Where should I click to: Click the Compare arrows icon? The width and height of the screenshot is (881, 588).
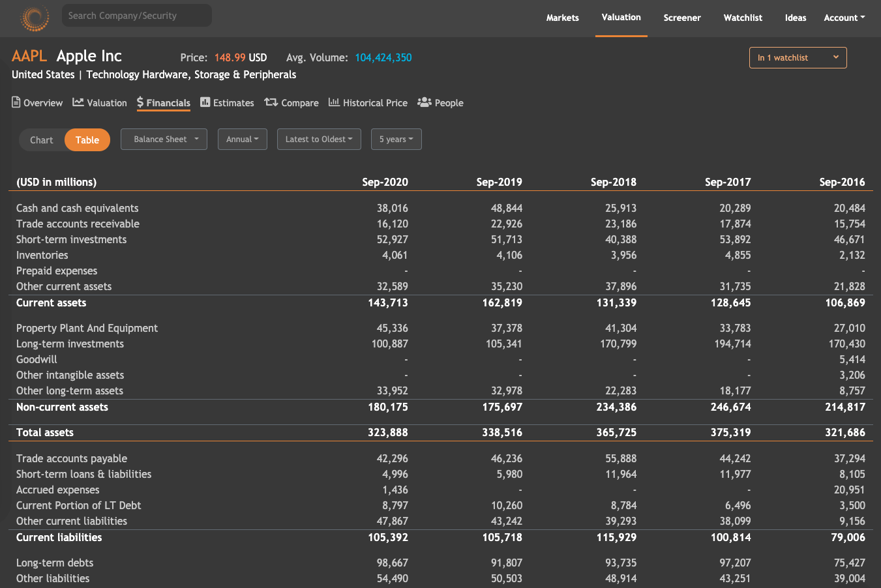pos(271,102)
